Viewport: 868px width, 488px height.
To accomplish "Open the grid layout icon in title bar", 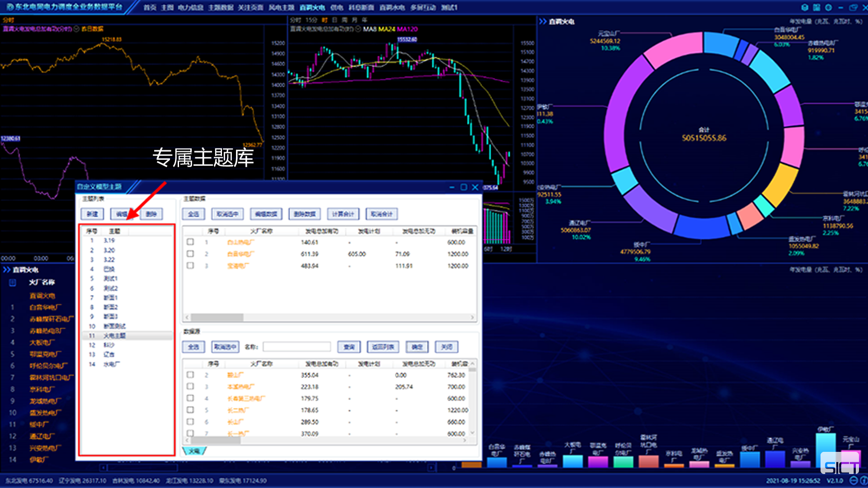I will pyautogui.click(x=816, y=7).
